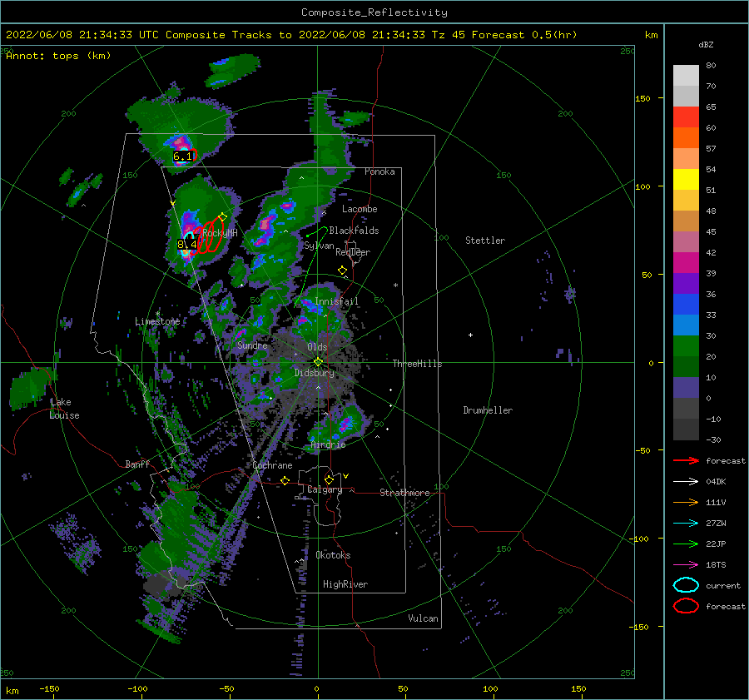Click the Innisfail label
Image resolution: width=749 pixels, height=700 pixels.
[x=336, y=301]
